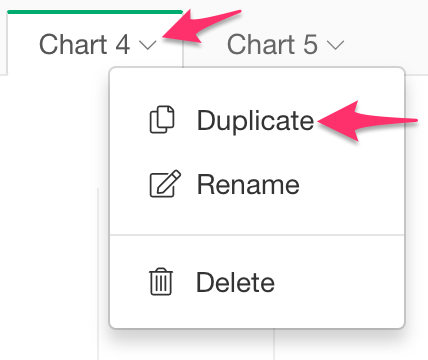The height and width of the screenshot is (360, 428).
Task: Click the green active-tab indicator bar
Action: point(95,12)
